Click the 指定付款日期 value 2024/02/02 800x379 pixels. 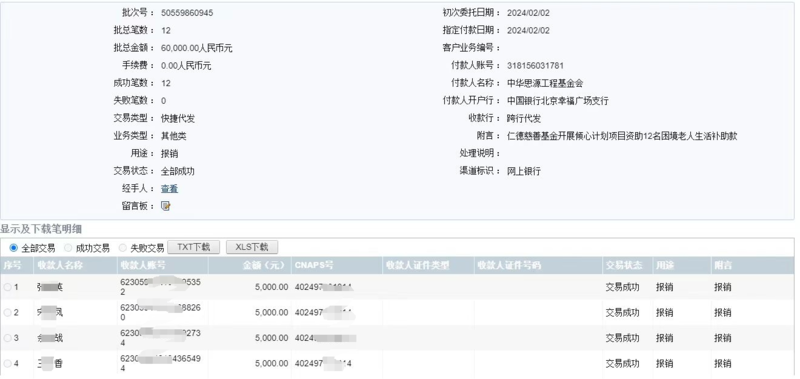click(x=528, y=31)
